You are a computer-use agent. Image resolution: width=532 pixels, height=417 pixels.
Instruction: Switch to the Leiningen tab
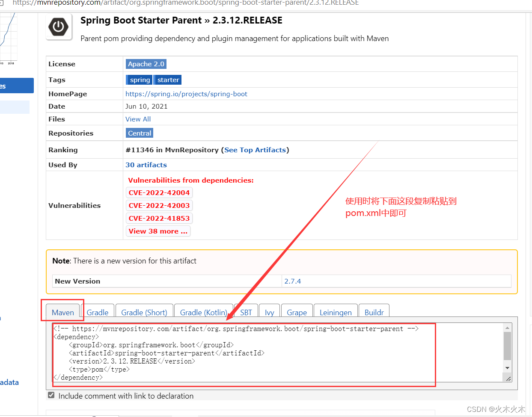coord(336,312)
